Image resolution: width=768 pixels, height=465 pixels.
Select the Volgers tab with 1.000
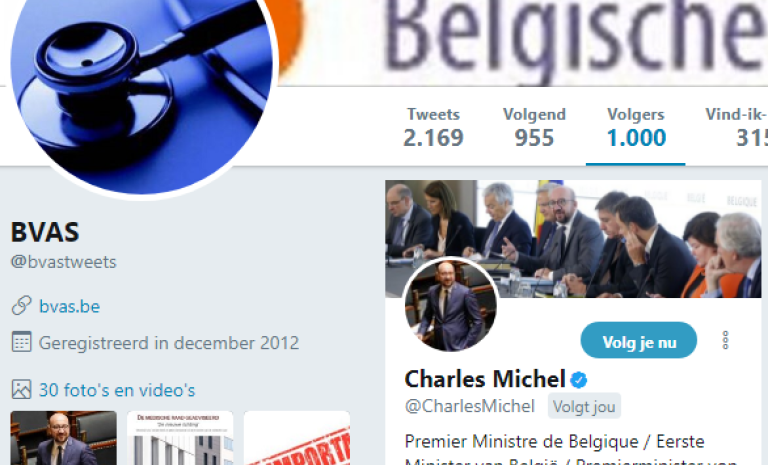click(x=636, y=127)
